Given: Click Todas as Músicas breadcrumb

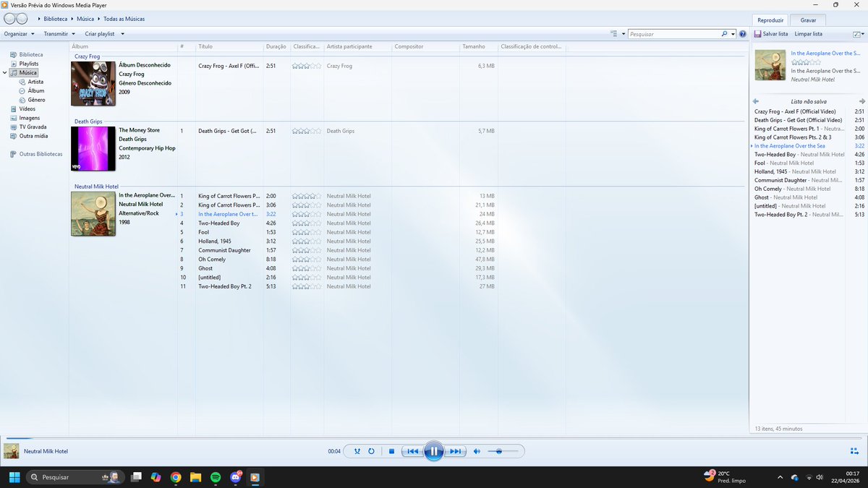Looking at the screenshot, I should [124, 19].
